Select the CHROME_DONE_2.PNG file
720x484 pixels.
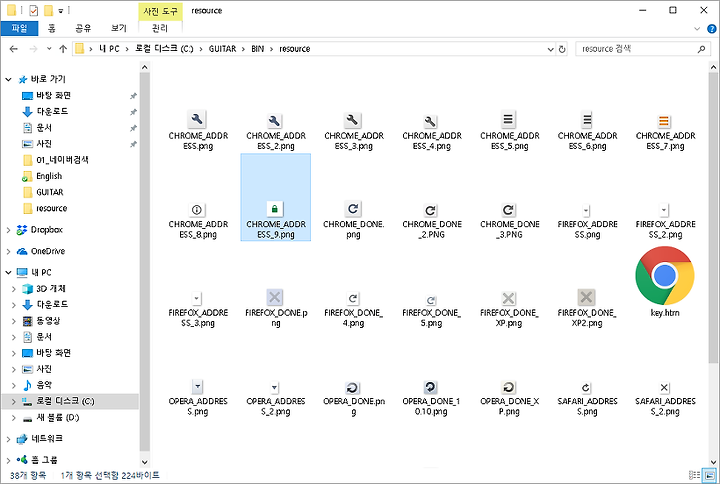(x=432, y=219)
